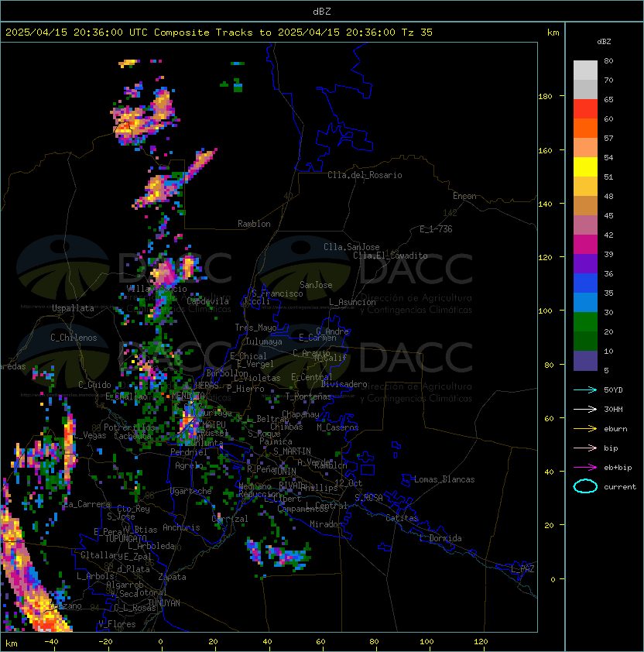Click the Clla.SanJose place label
644x652 pixels.
[351, 247]
